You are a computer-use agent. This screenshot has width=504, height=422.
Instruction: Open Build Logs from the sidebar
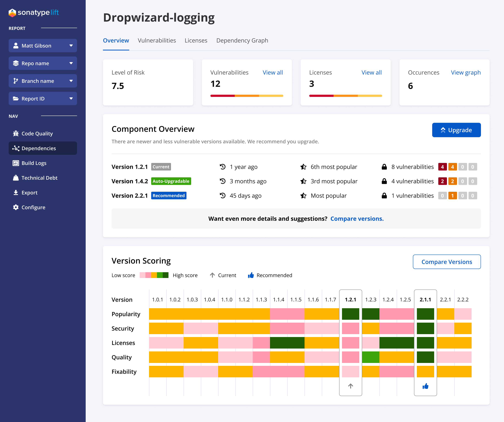[34, 163]
